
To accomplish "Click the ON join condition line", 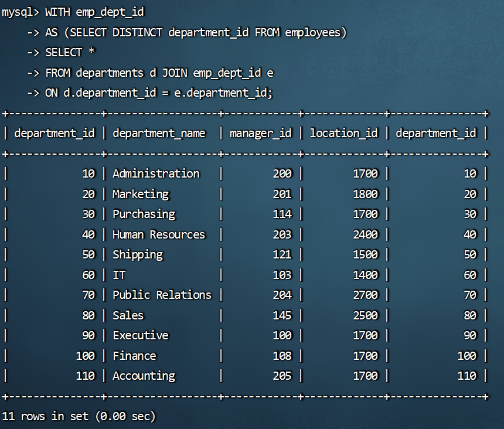I will click(x=159, y=93).
